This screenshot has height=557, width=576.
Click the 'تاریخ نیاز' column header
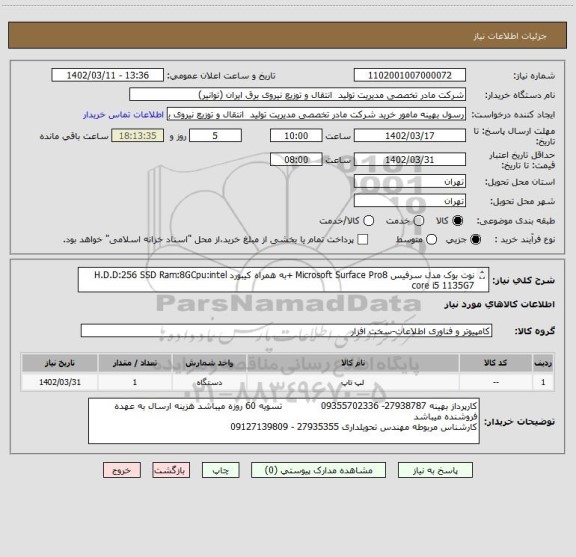click(60, 363)
